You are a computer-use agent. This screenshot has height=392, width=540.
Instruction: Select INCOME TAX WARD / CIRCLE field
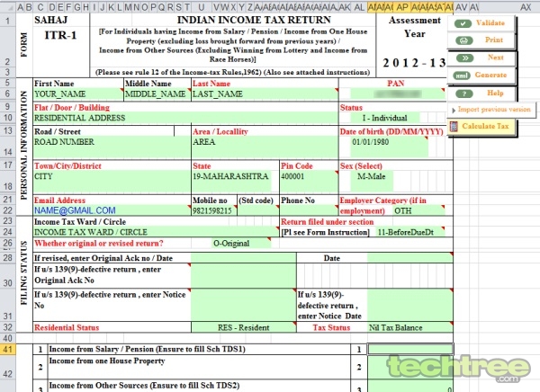coord(156,232)
